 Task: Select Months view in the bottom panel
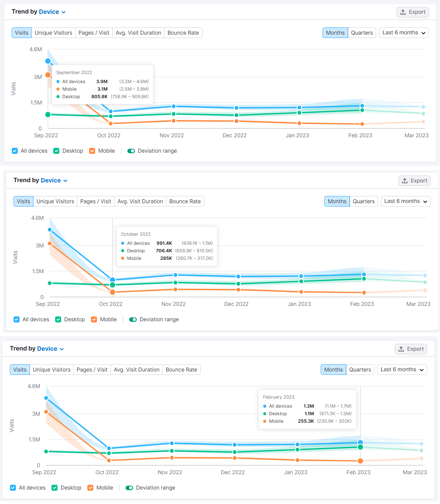tap(333, 370)
